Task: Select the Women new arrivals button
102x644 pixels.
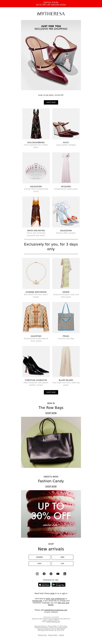Action: coord(40,557)
